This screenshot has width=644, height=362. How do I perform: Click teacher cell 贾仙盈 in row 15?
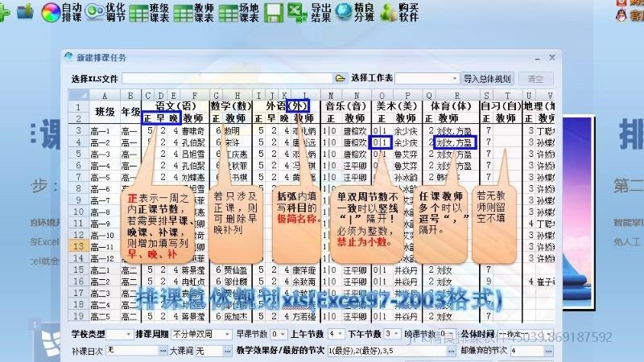click(235, 270)
